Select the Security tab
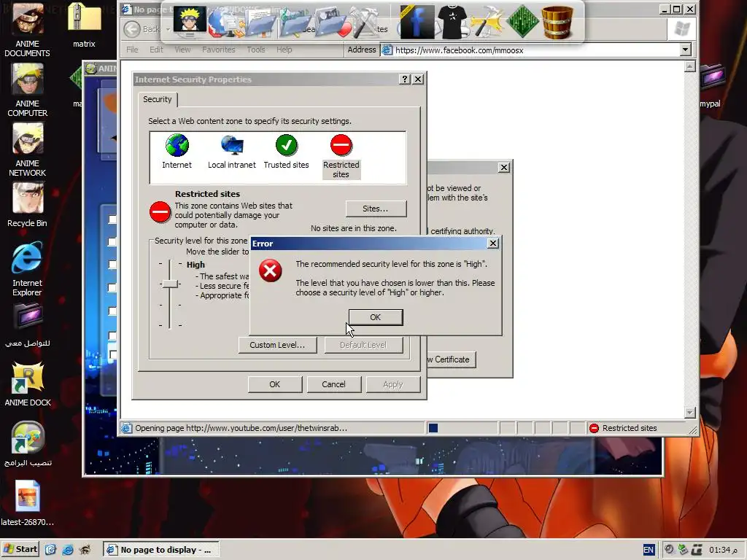Screen dimensions: 747x560 158,99
